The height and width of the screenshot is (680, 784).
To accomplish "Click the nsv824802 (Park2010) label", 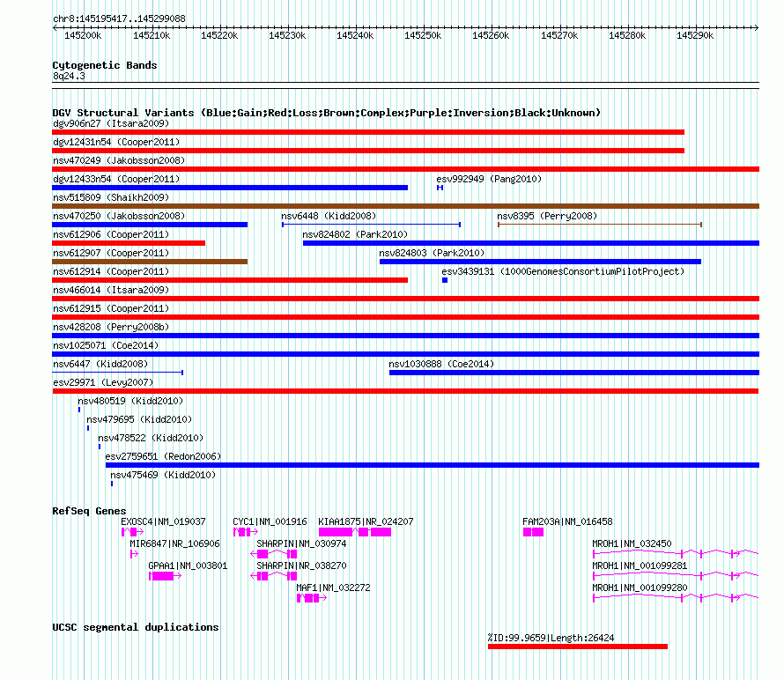I will (355, 234).
